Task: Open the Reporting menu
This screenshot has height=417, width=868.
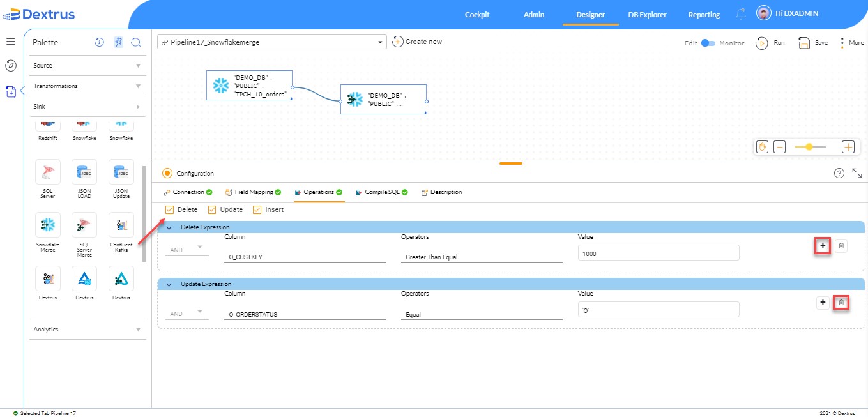Action: [704, 15]
